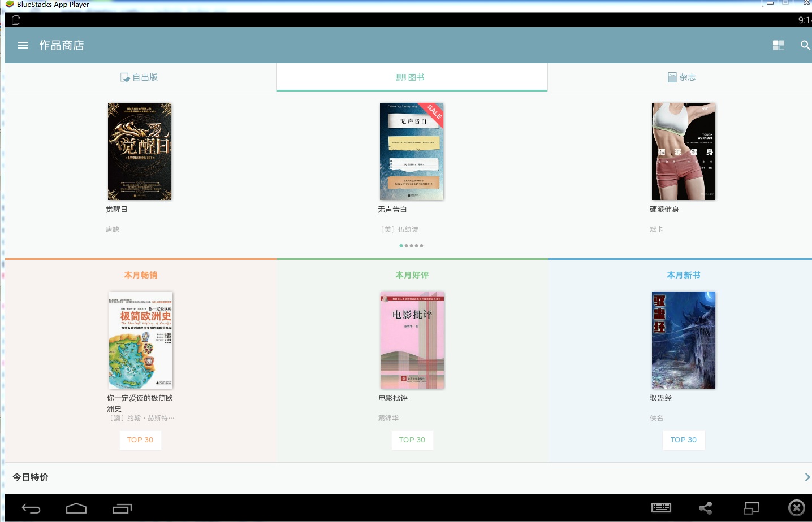Open the keyboard icon in the bottom bar
Viewport: 812px width, 522px height.
(661, 508)
